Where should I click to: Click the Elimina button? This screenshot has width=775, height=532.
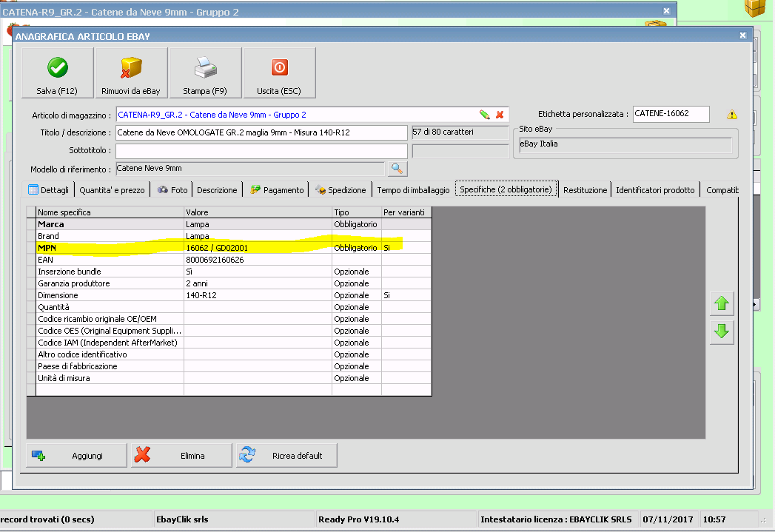[181, 456]
